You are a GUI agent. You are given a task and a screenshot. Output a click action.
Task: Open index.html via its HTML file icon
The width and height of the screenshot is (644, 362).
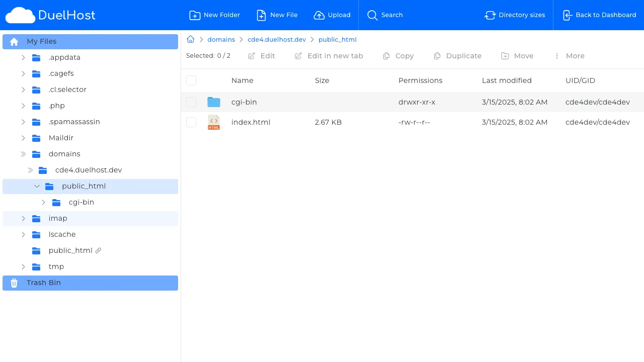pyautogui.click(x=213, y=122)
